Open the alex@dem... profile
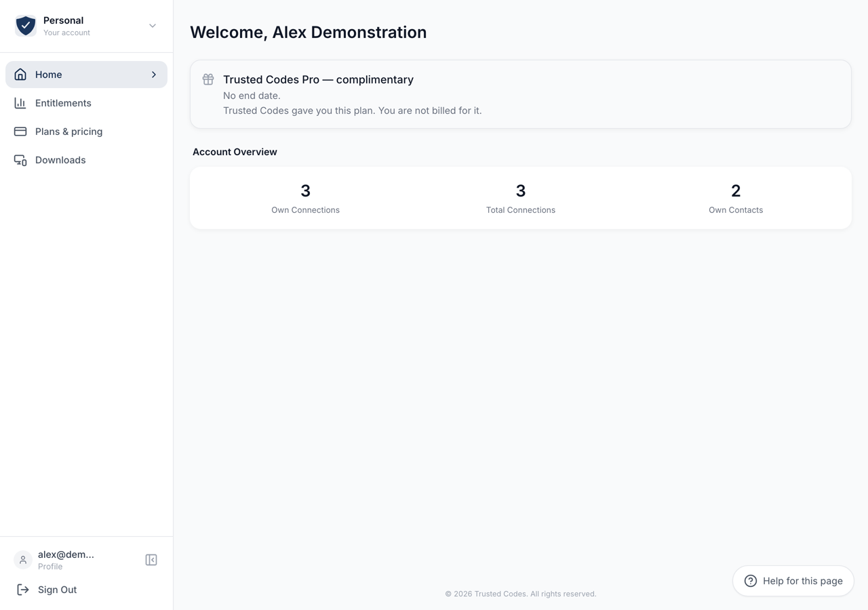 tap(66, 560)
